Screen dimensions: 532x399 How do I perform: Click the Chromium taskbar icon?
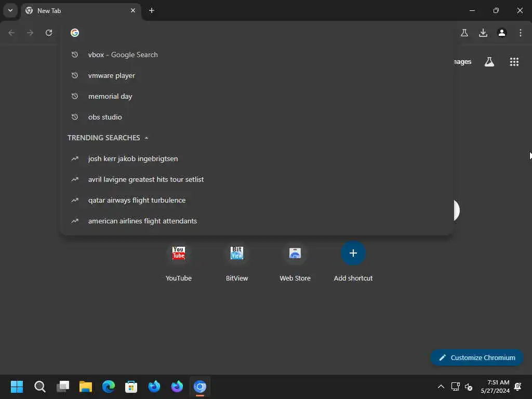[x=200, y=387]
